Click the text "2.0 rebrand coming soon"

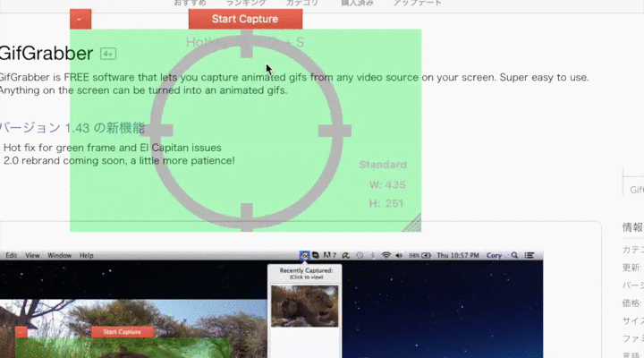tap(64, 161)
